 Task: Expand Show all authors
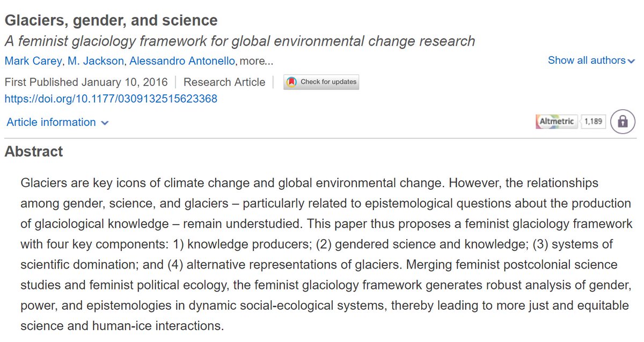[587, 61]
